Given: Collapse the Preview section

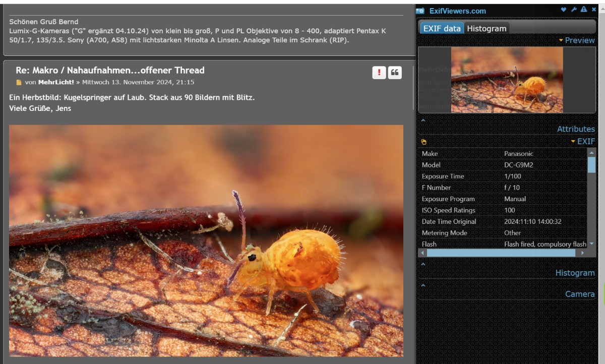Looking at the screenshot, I should (x=577, y=40).
